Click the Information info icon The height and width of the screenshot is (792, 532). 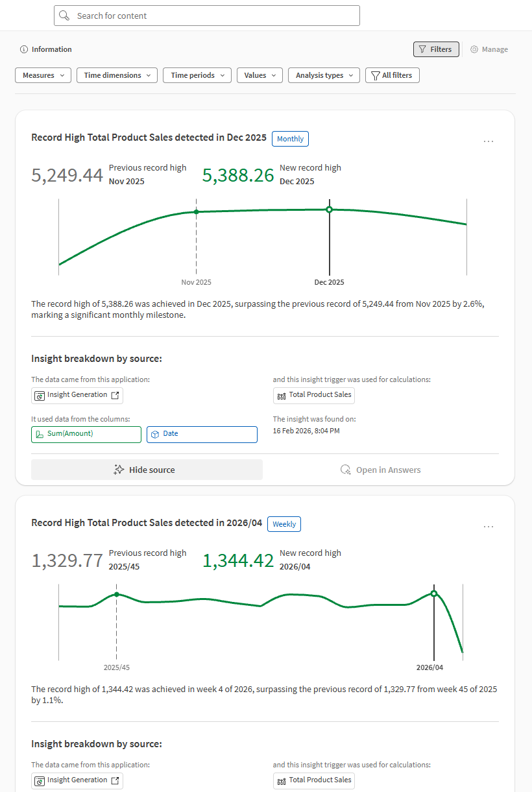point(24,49)
